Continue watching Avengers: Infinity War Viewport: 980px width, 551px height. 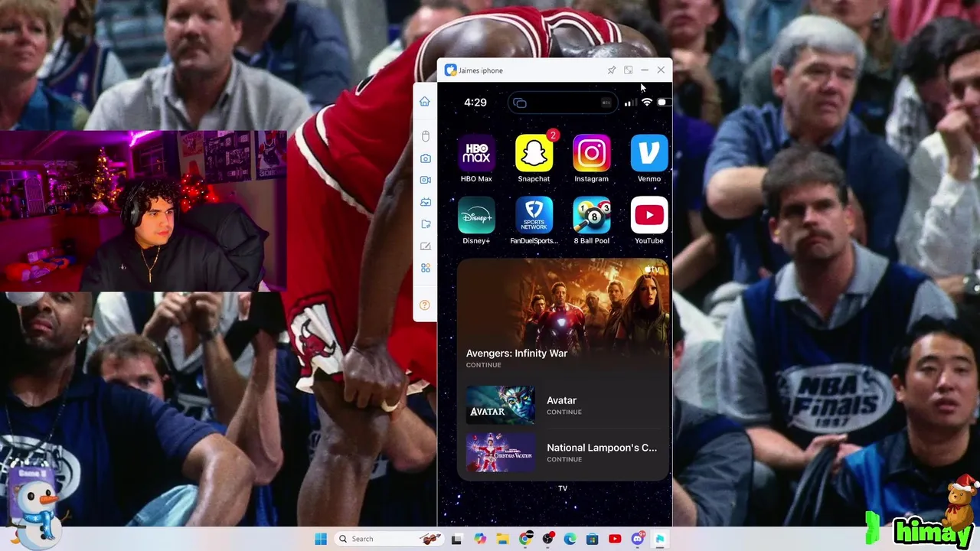[x=563, y=319]
